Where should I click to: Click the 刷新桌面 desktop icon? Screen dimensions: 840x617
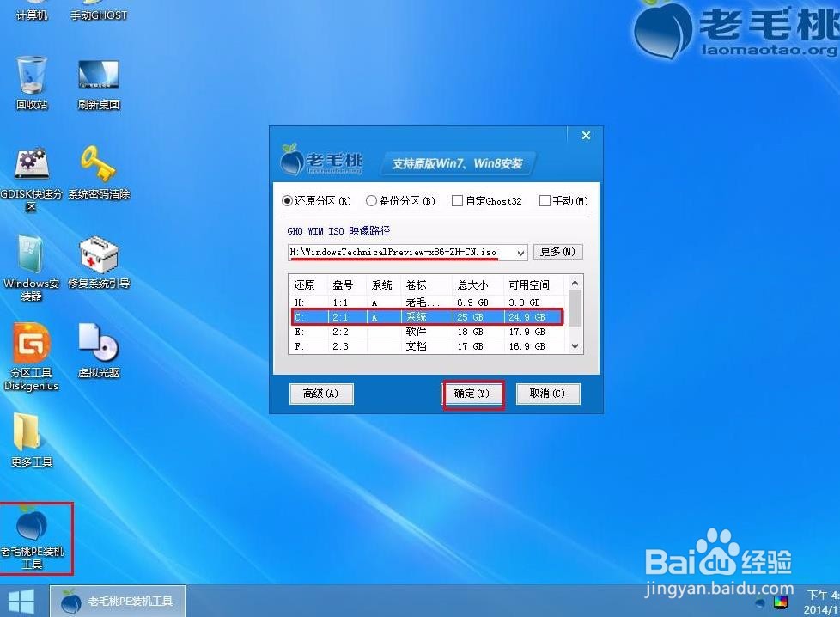[99, 83]
